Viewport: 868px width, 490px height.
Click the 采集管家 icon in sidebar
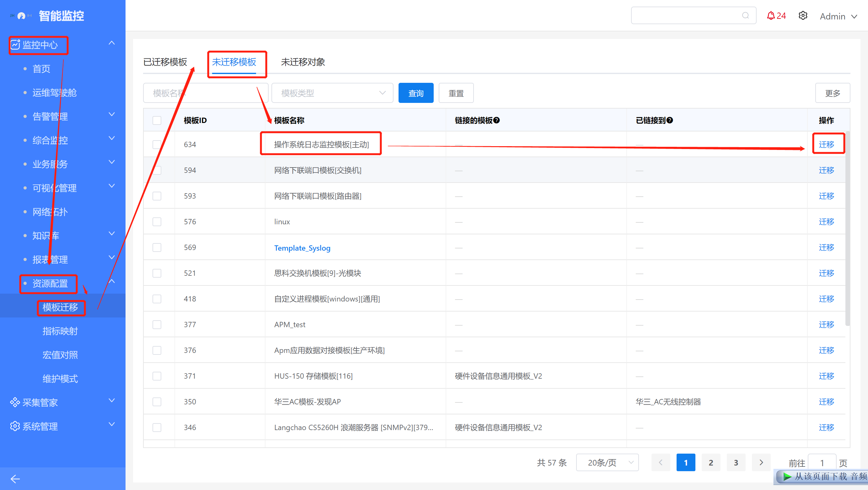15,402
